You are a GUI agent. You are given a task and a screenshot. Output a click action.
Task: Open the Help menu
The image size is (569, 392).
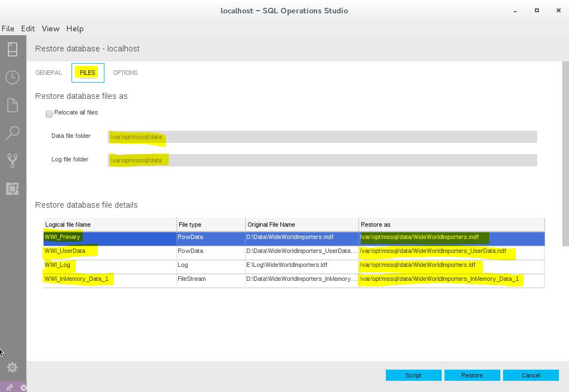click(75, 28)
